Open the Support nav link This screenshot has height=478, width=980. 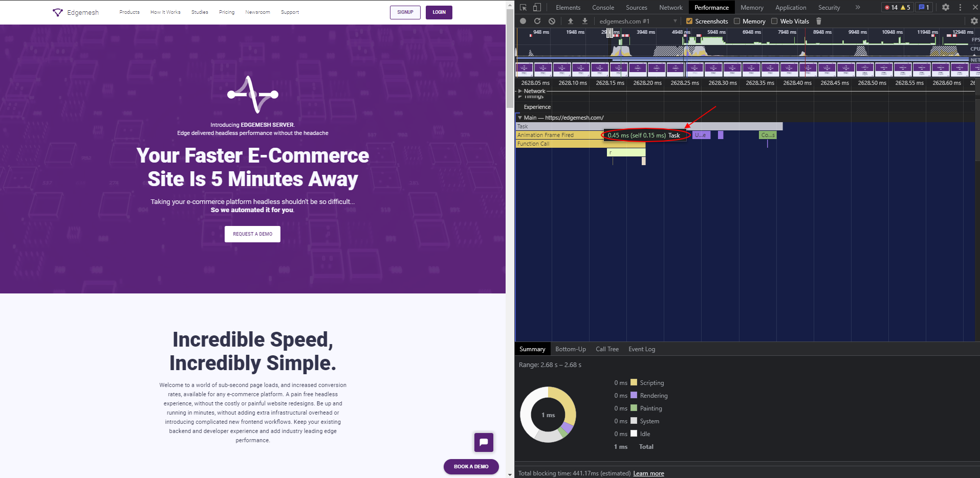[x=290, y=12]
